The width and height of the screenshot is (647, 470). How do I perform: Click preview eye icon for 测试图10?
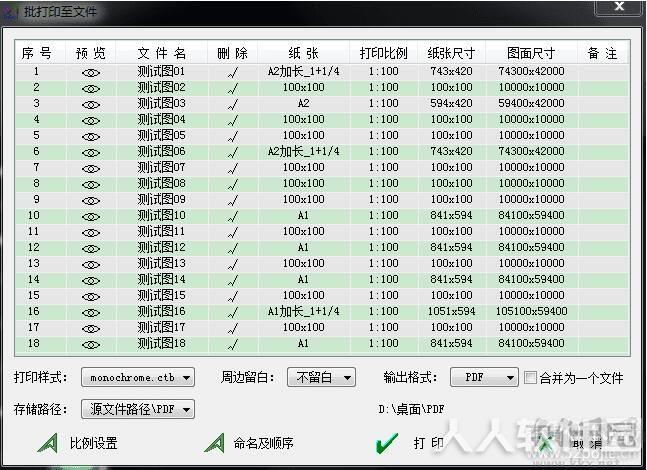click(x=91, y=217)
